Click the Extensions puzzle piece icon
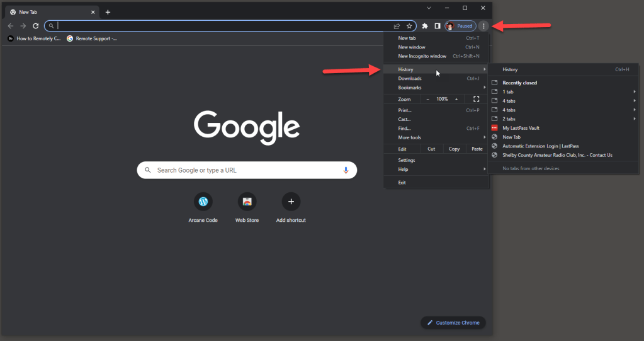Viewport: 644px width, 341px height. coord(425,26)
